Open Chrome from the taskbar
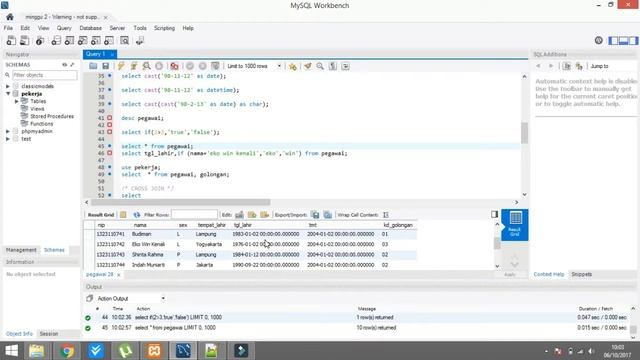 67,351
